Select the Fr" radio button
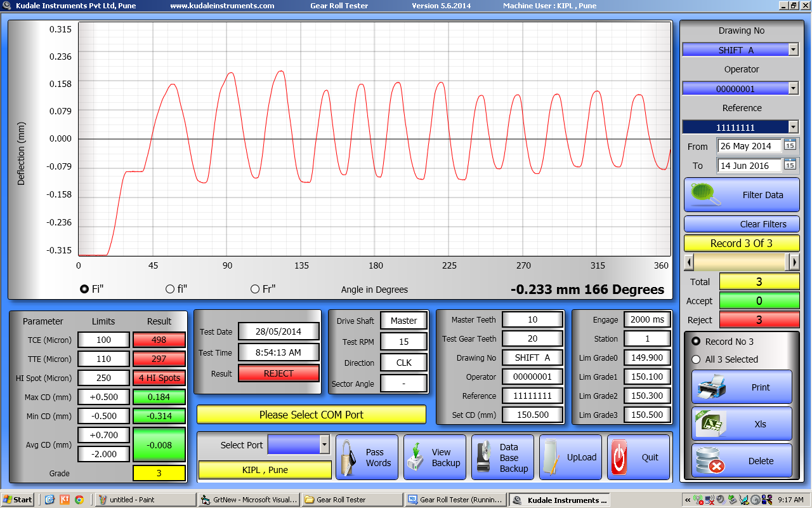 point(255,289)
